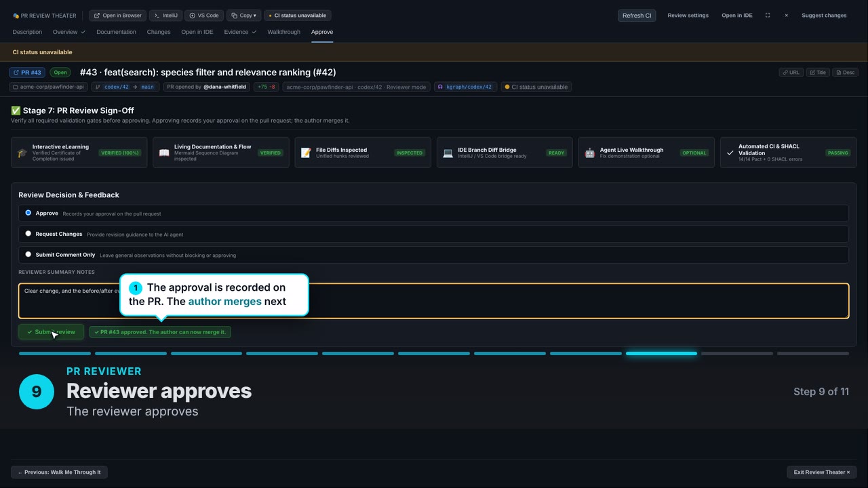868x488 pixels.
Task: Click the codex/42 to main branch chip
Action: tap(125, 87)
